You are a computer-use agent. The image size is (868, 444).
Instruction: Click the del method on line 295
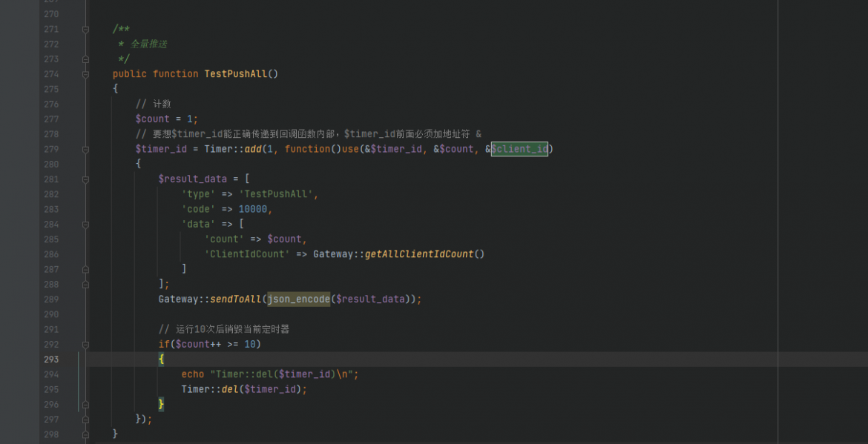click(230, 389)
